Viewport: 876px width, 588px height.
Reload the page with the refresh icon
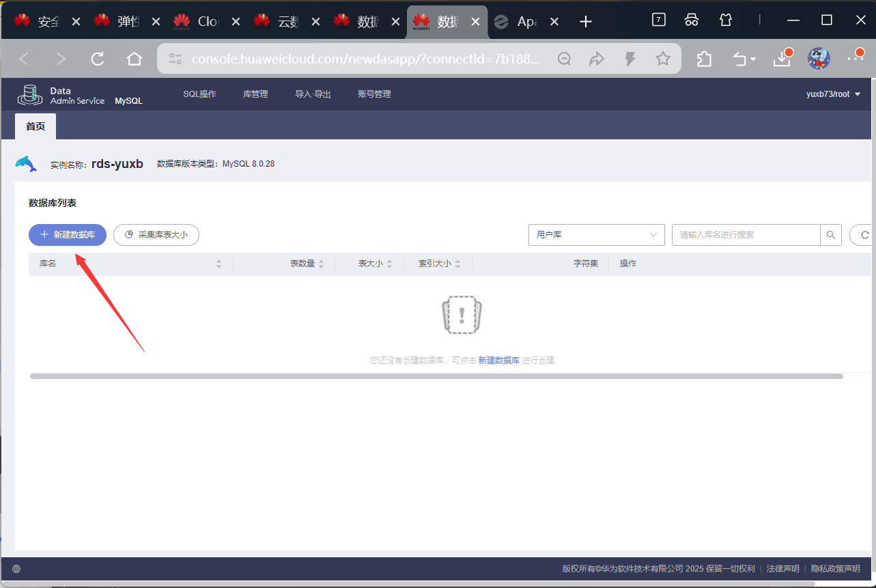(98, 59)
